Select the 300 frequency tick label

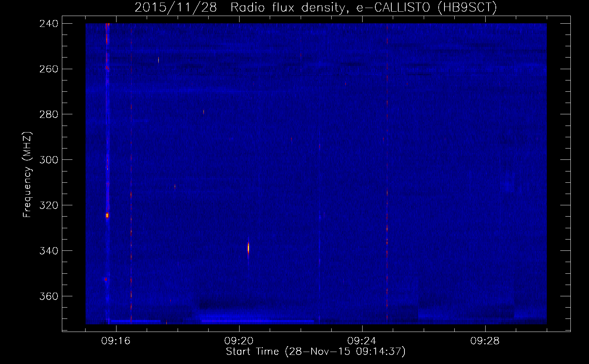click(49, 160)
